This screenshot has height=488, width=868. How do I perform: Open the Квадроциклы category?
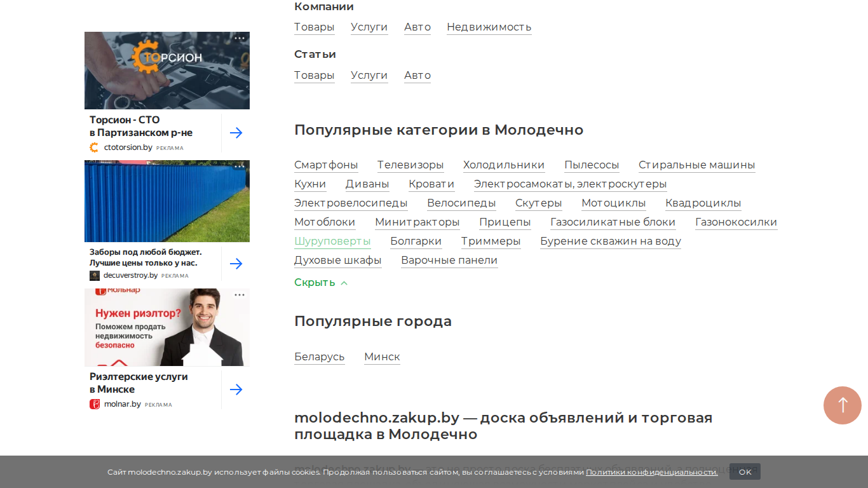point(703,203)
